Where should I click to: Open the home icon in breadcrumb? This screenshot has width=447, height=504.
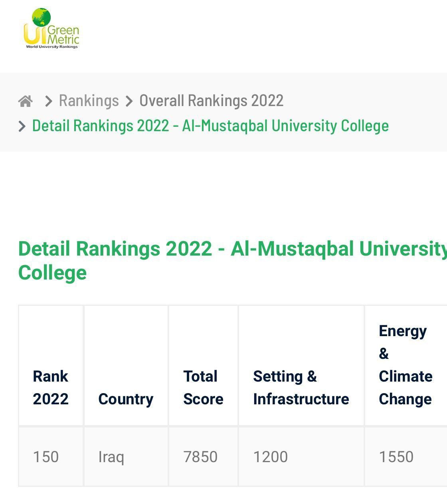click(26, 101)
